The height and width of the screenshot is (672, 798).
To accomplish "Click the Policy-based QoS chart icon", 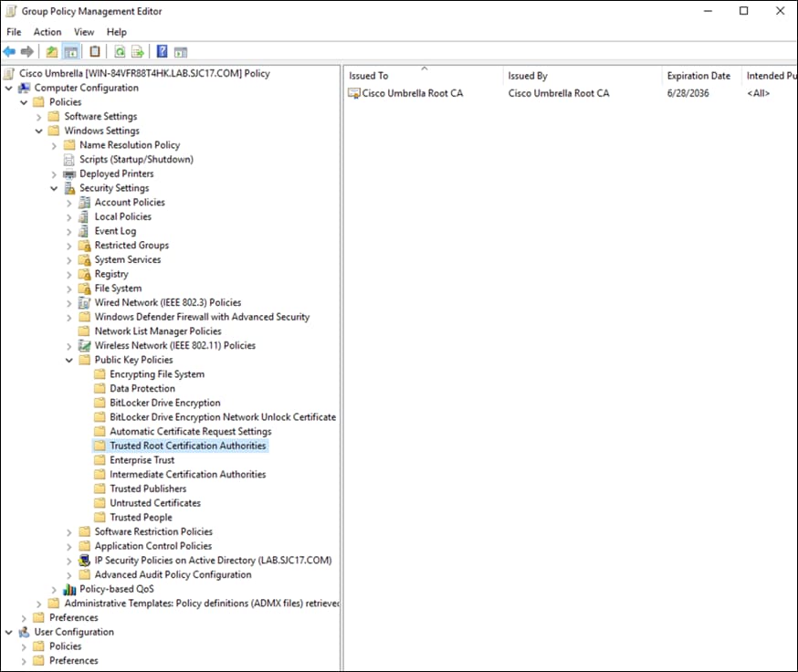I will (x=69, y=589).
